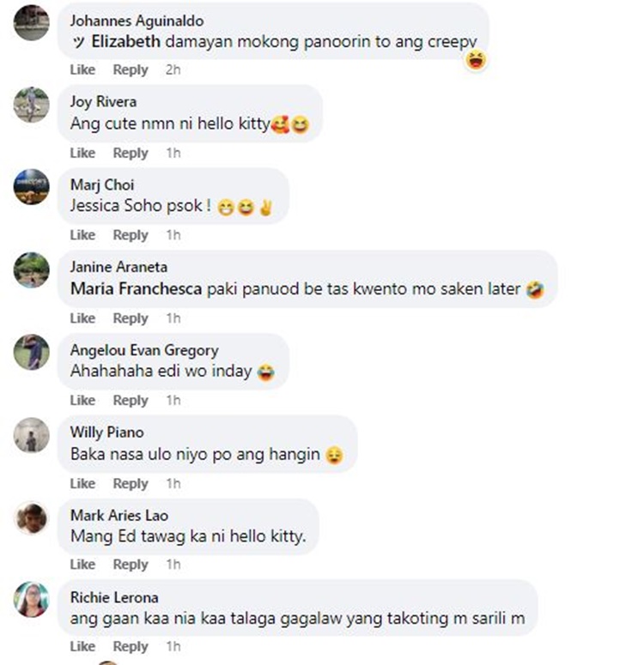Click Janine Araneta's avatar
Viewport: 644px width, 665px height.
(x=32, y=269)
